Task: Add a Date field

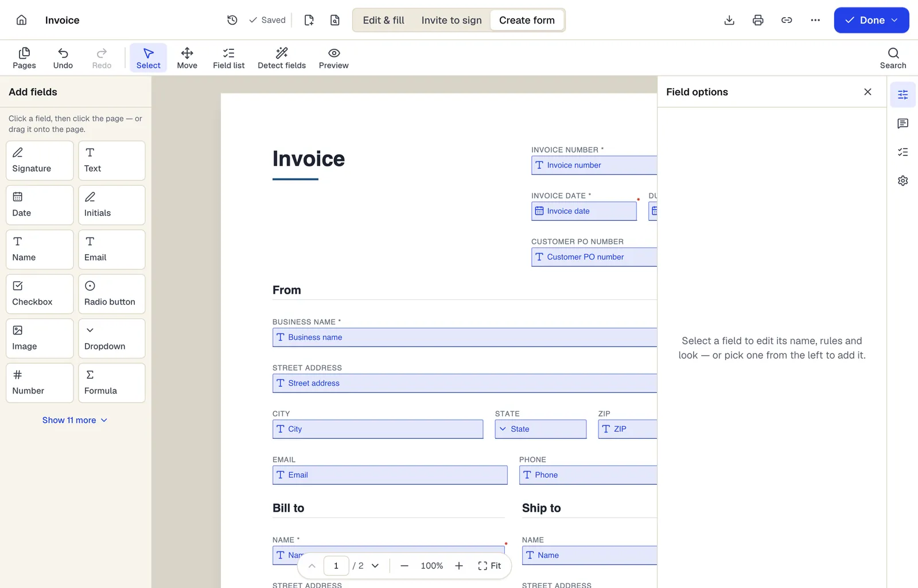Action: [x=40, y=205]
